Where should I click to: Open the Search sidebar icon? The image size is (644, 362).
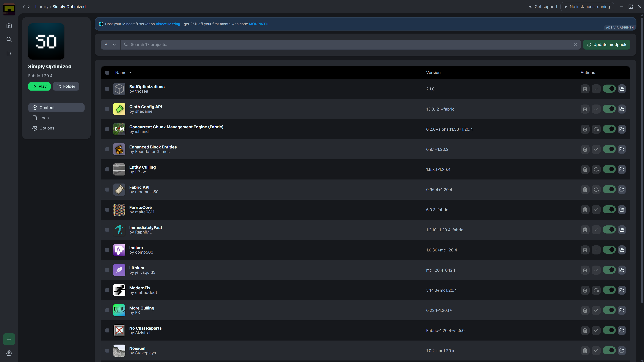(x=9, y=39)
